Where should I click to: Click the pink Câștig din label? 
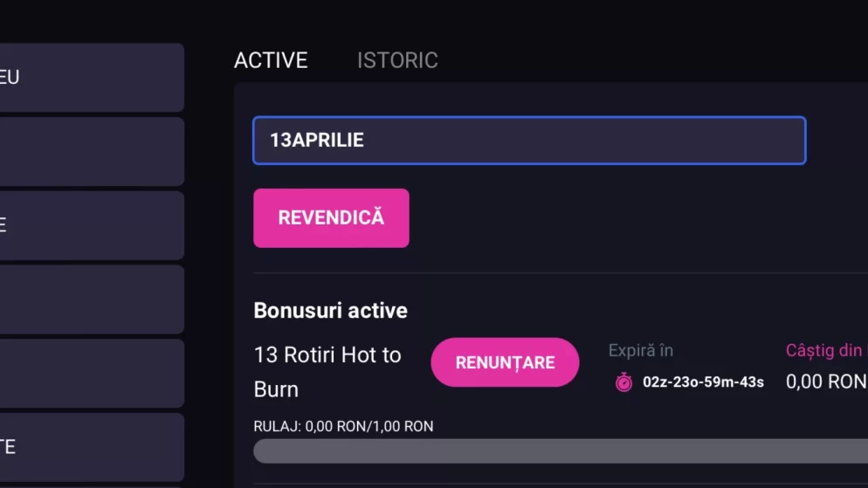pyautogui.click(x=826, y=350)
